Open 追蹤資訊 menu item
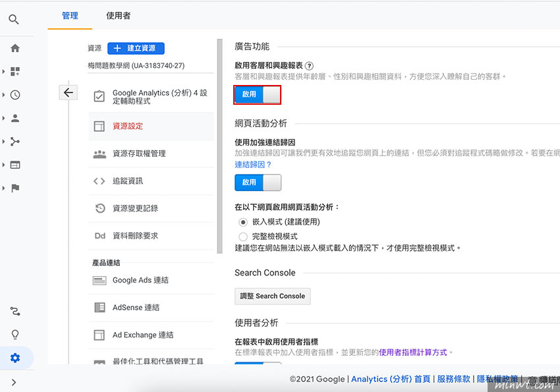 tap(151, 181)
